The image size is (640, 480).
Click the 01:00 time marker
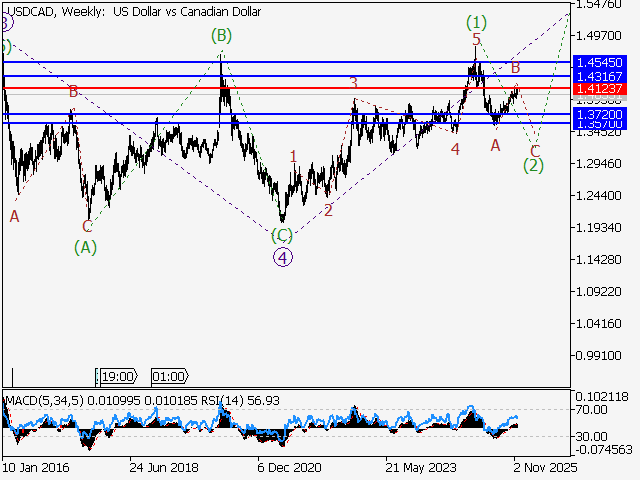click(168, 377)
